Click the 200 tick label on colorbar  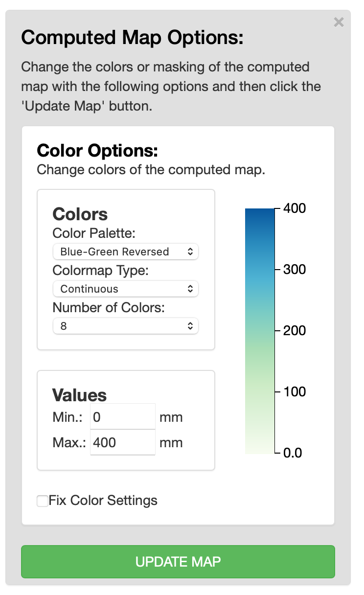tap(295, 331)
